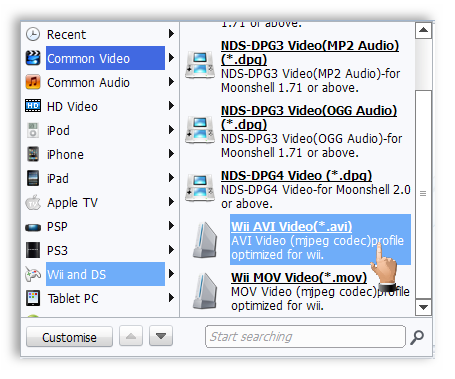
Task: Click the move-down arrow button beside Customise
Action: click(161, 336)
